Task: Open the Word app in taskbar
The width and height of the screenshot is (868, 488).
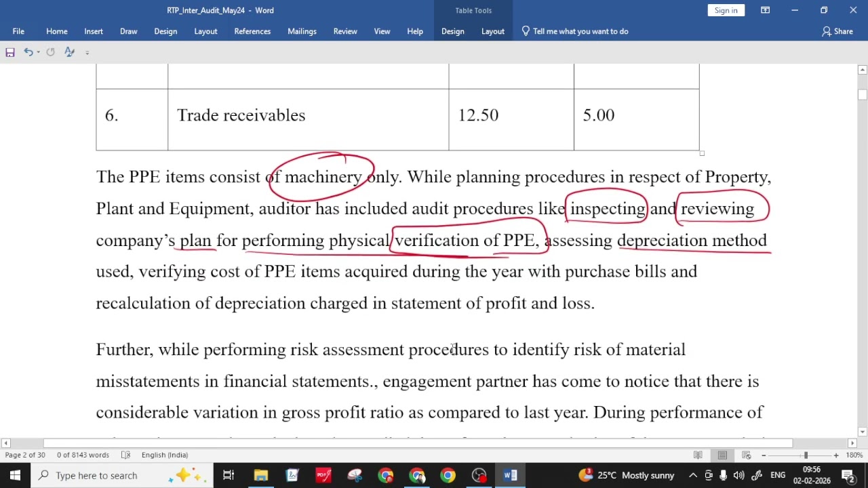Action: click(511, 475)
